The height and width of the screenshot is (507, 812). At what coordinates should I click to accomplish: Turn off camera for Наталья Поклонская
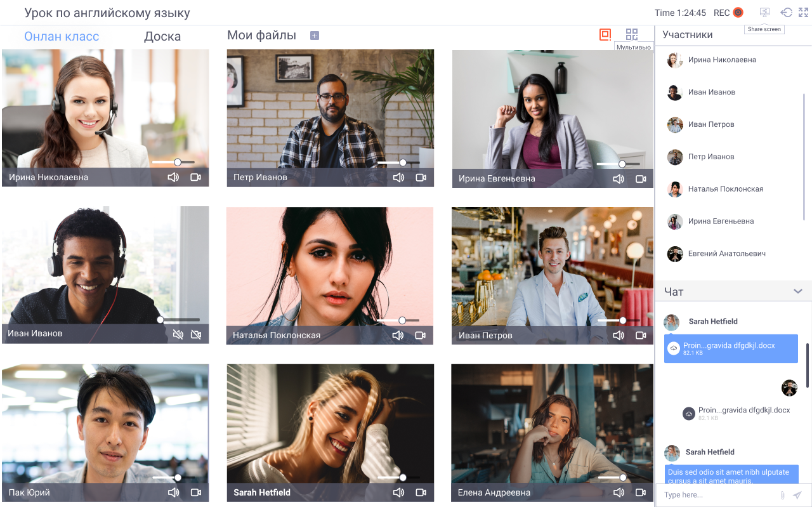point(421,335)
